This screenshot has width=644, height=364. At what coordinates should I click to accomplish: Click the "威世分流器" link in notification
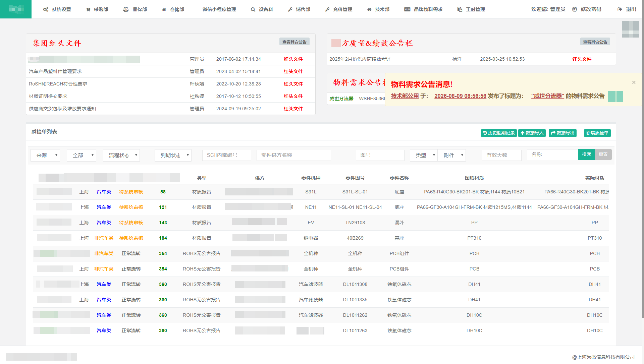click(x=548, y=96)
